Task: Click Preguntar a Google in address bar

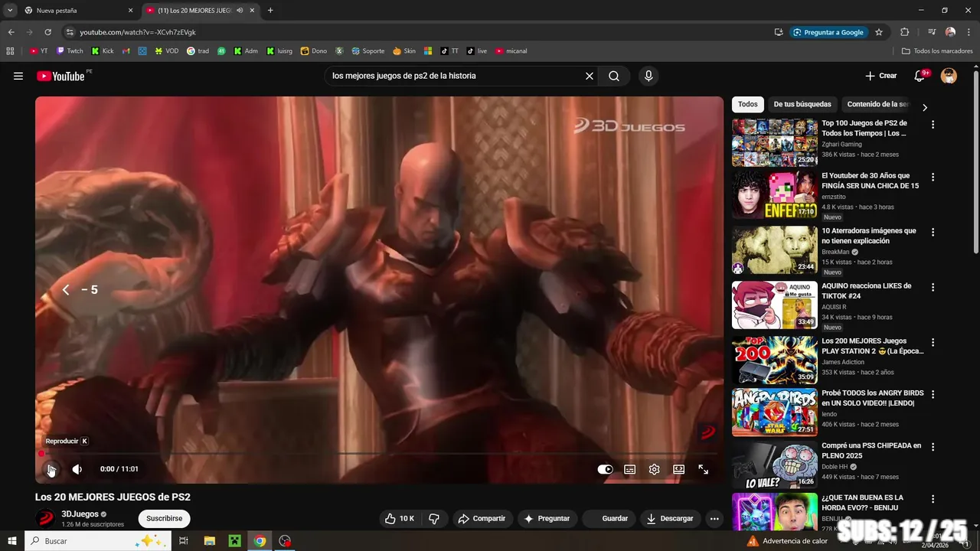Action: coord(828,32)
